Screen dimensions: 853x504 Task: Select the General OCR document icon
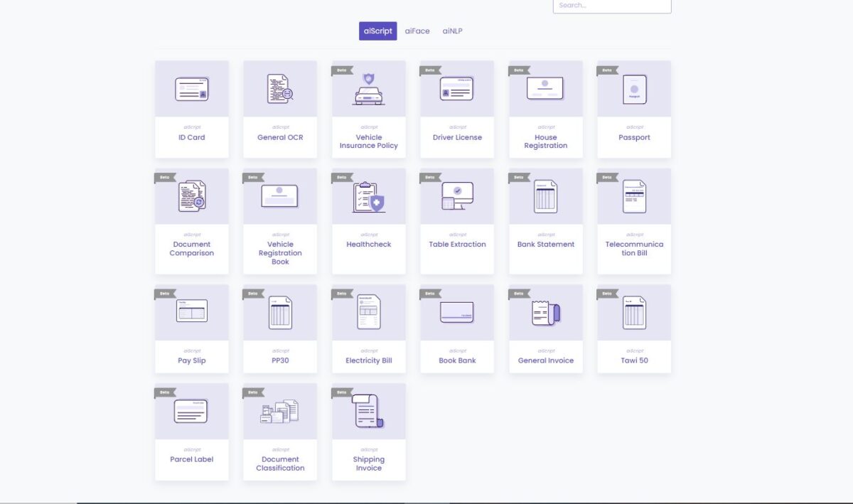(279, 87)
